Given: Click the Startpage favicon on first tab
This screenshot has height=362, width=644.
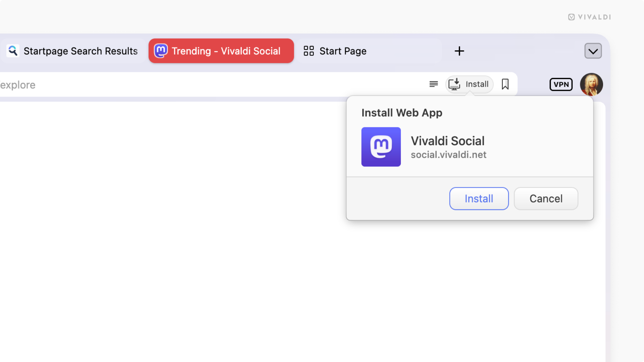Looking at the screenshot, I should coord(13,51).
